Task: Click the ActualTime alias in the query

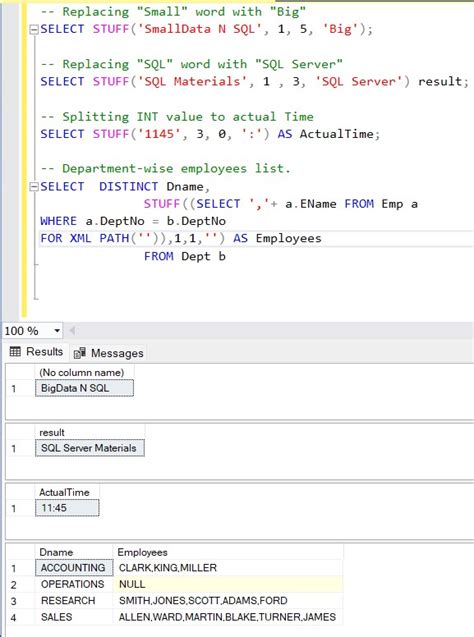Action: point(336,134)
